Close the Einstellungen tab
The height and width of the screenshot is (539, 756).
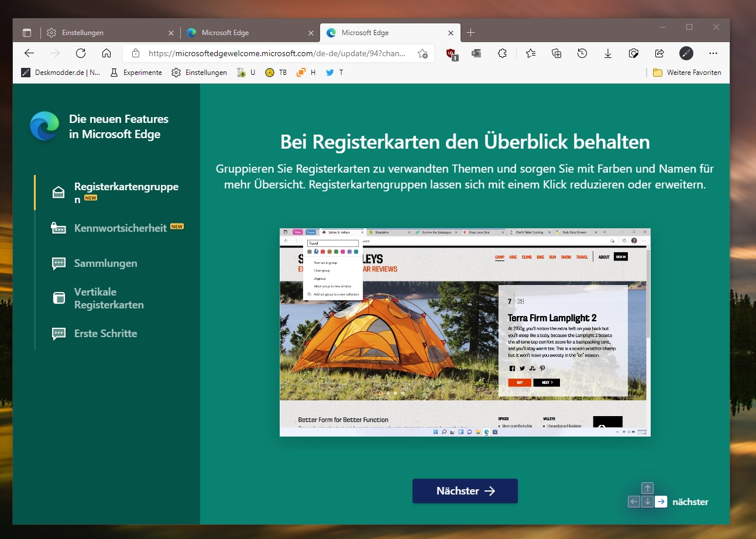tap(171, 33)
